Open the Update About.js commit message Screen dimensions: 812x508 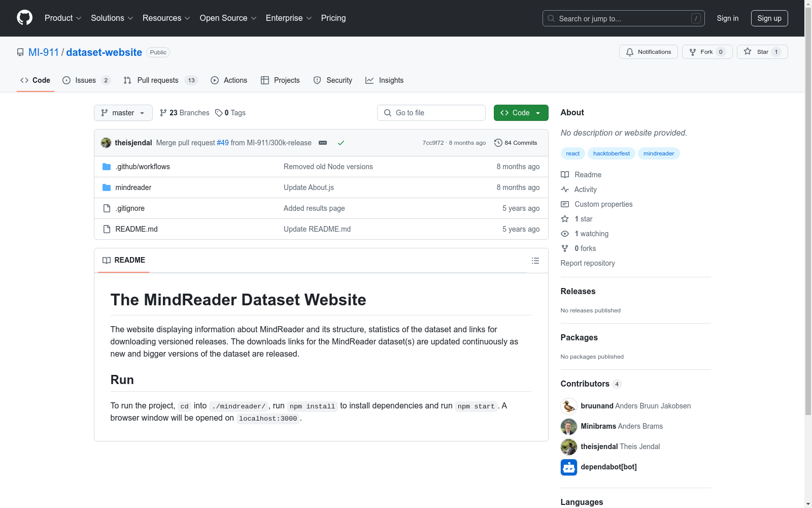coord(309,187)
